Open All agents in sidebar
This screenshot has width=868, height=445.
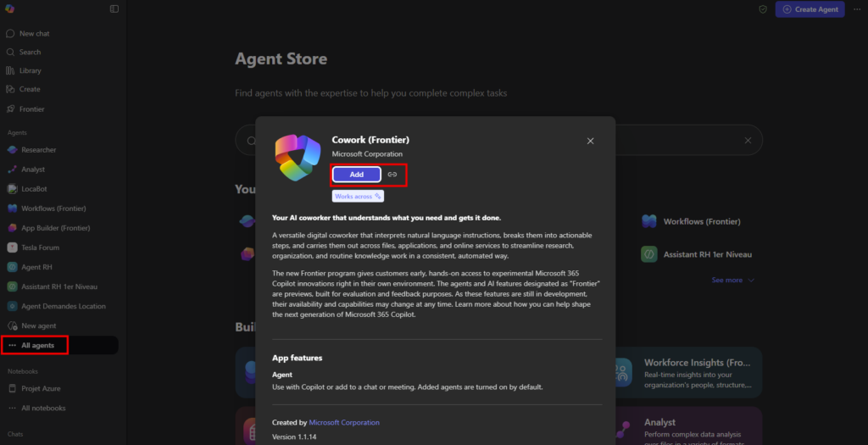pyautogui.click(x=37, y=345)
